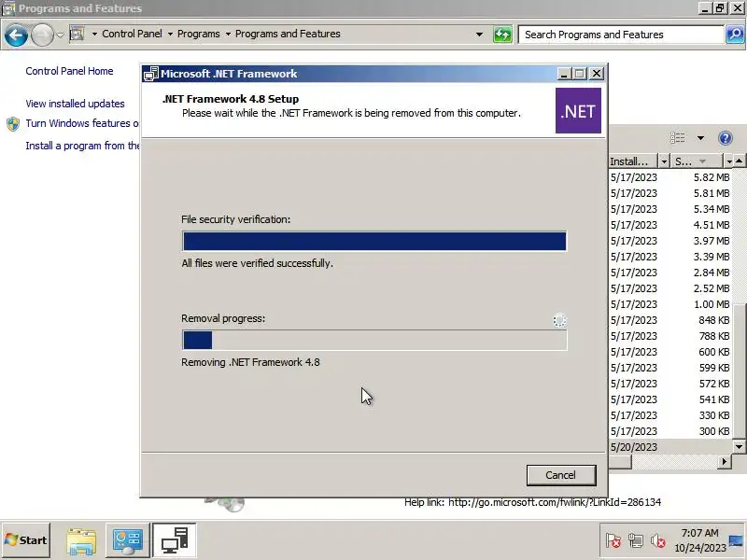Image resolution: width=747 pixels, height=560 pixels.
Task: Open Control Panel Home link
Action: point(69,71)
